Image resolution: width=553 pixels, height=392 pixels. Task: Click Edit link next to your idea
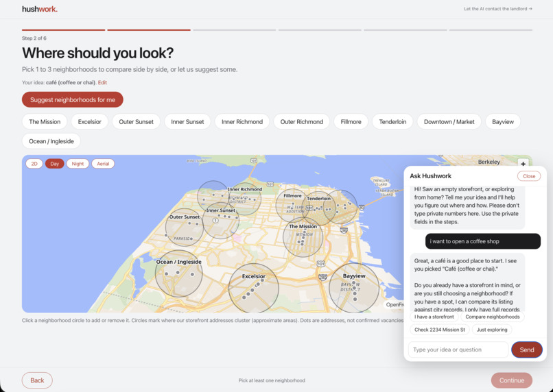[102, 82]
